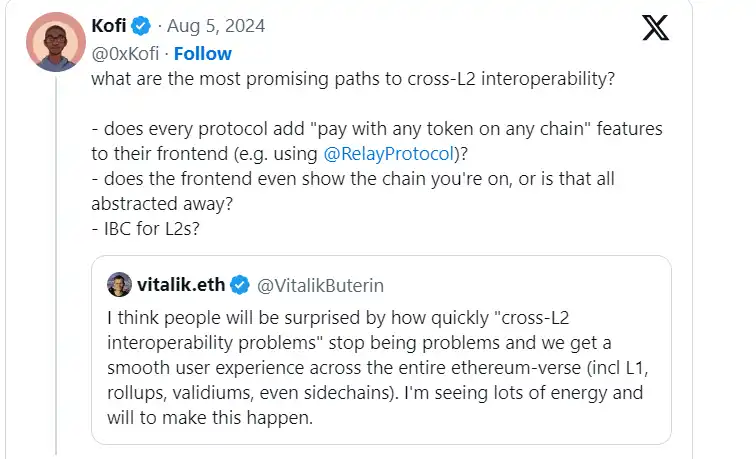The image size is (756, 459).
Task: Click the X logo icon
Action: [x=655, y=27]
